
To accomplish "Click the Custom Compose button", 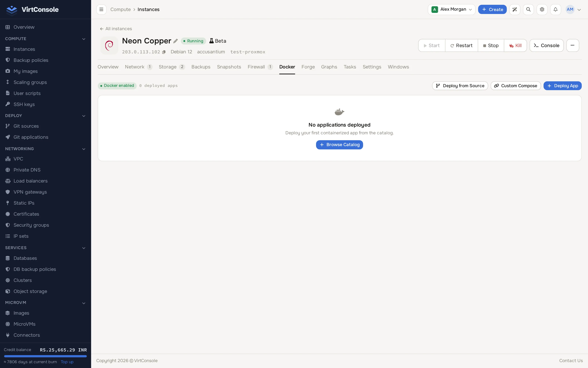I will (515, 86).
